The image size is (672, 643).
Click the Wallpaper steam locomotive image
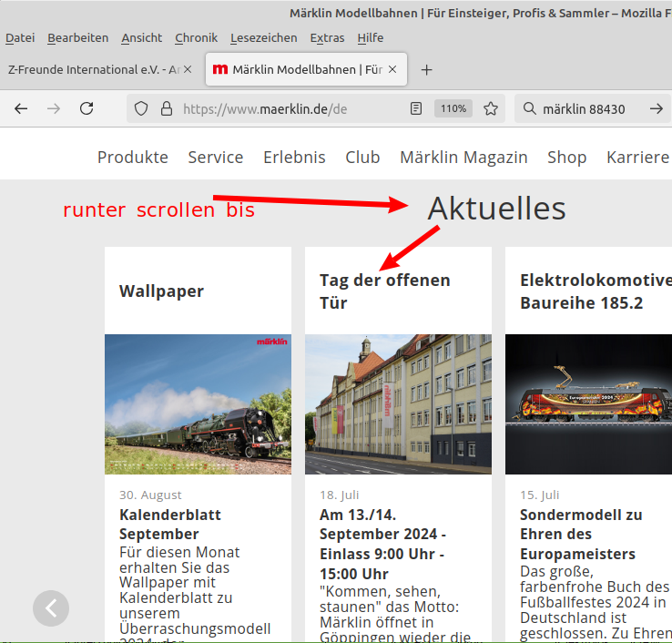198,403
